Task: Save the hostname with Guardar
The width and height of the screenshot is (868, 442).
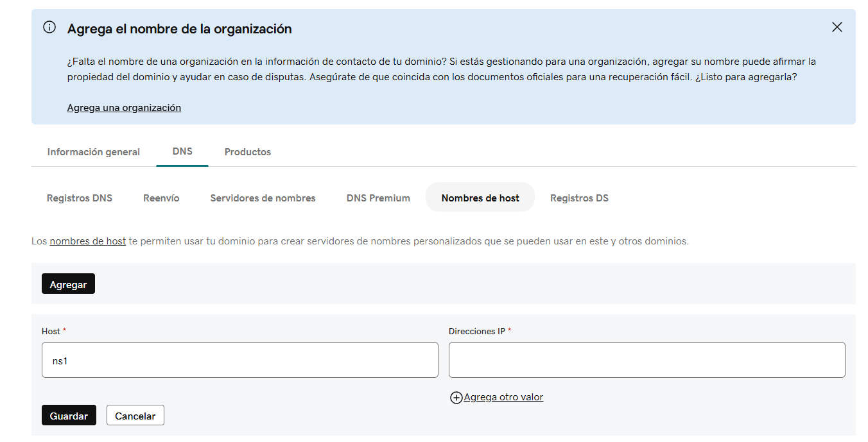Action: click(69, 416)
